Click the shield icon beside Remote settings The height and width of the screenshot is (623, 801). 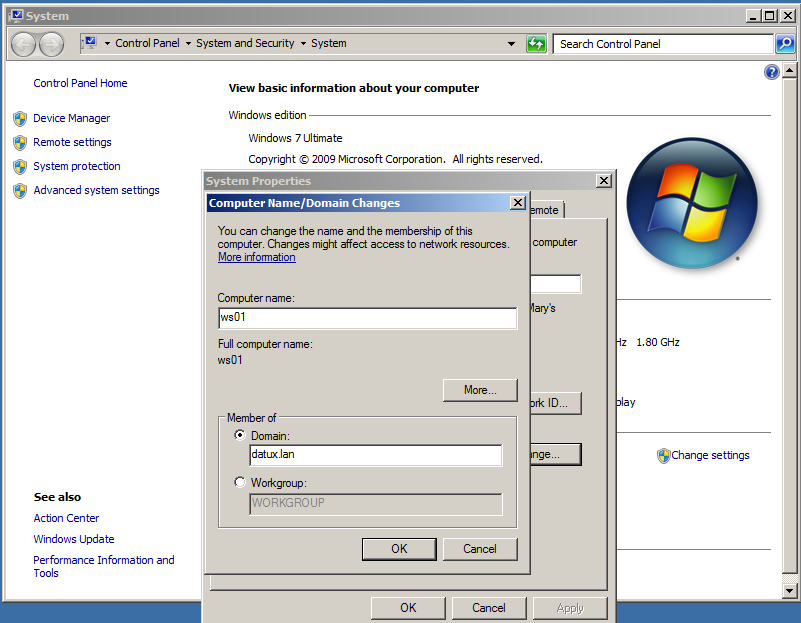tap(20, 143)
